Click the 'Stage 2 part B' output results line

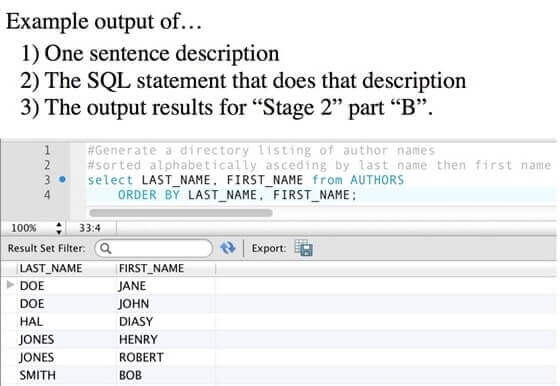[226, 107]
